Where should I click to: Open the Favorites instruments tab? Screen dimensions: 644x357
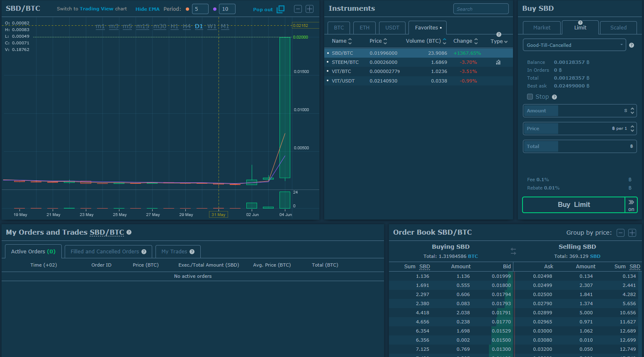(428, 28)
